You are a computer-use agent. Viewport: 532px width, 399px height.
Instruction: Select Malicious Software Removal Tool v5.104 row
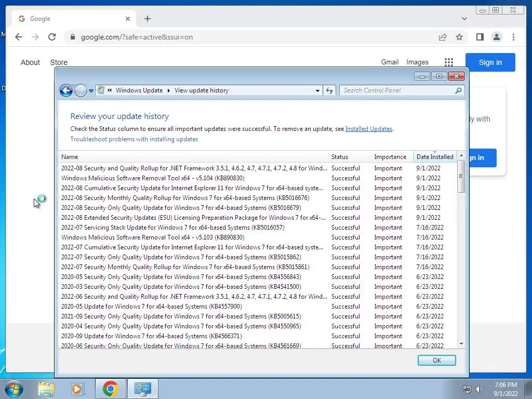click(258, 178)
